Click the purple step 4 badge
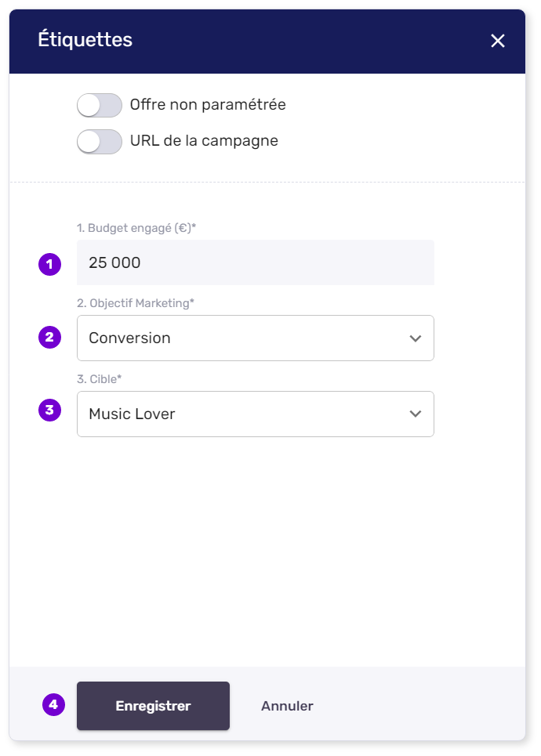541x756 pixels. click(x=53, y=705)
